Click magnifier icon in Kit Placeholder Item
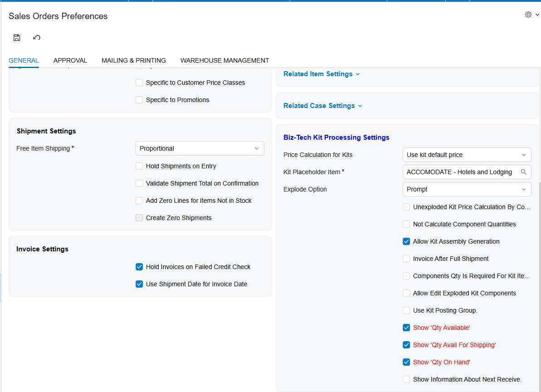Viewport: 541px width, 392px height. point(523,172)
